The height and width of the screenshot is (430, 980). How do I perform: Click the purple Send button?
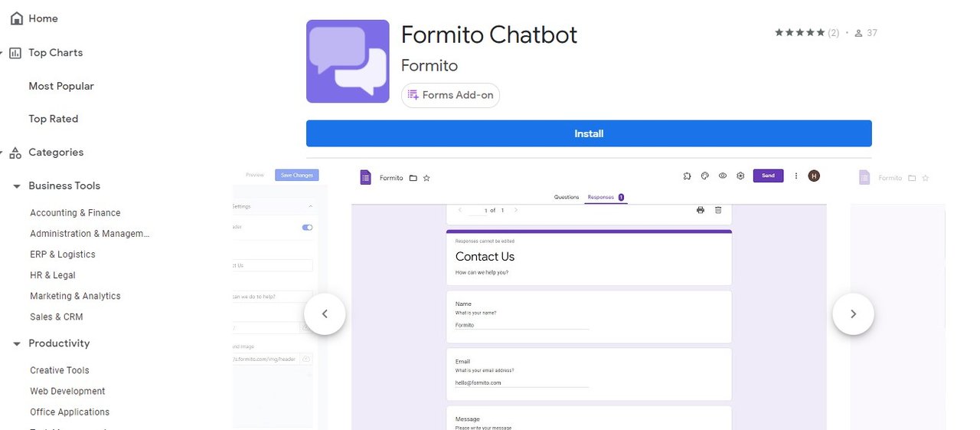click(x=768, y=176)
